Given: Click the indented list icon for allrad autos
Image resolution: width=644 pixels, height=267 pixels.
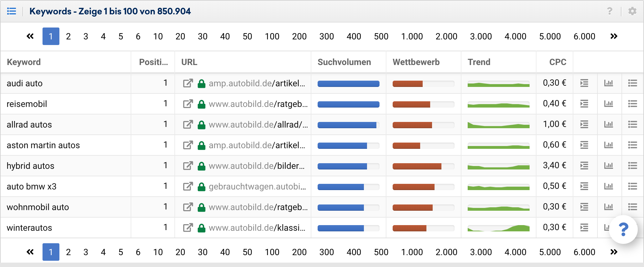Looking at the screenshot, I should point(584,124).
